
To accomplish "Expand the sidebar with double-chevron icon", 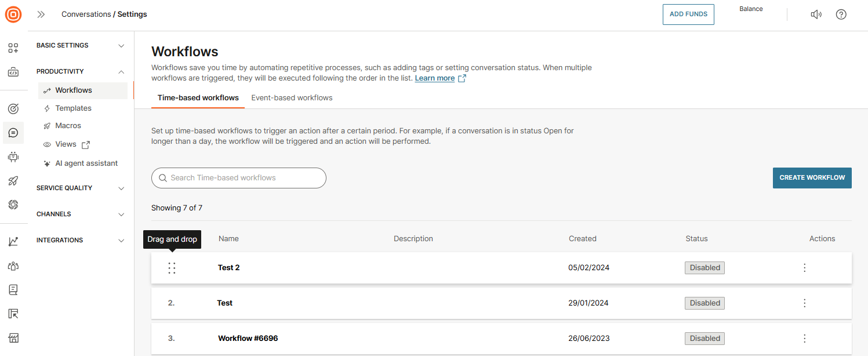I will [41, 14].
